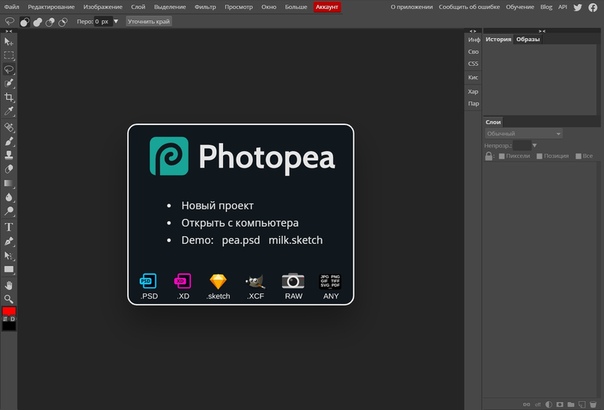The height and width of the screenshot is (410, 604).
Task: Open the Непрозр. opacity dropdown arrow
Action: click(534, 145)
